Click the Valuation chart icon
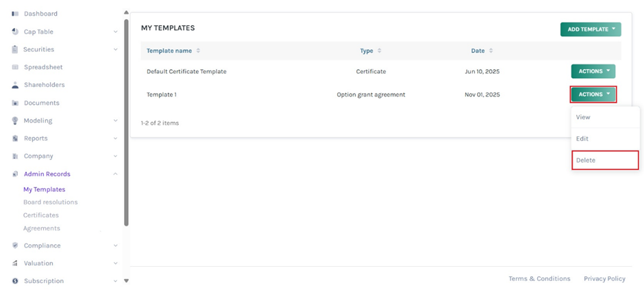 tap(15, 263)
